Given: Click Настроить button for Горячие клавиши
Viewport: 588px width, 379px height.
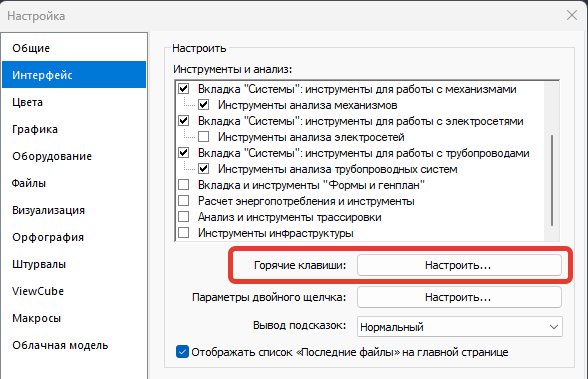Looking at the screenshot, I should pyautogui.click(x=459, y=265).
